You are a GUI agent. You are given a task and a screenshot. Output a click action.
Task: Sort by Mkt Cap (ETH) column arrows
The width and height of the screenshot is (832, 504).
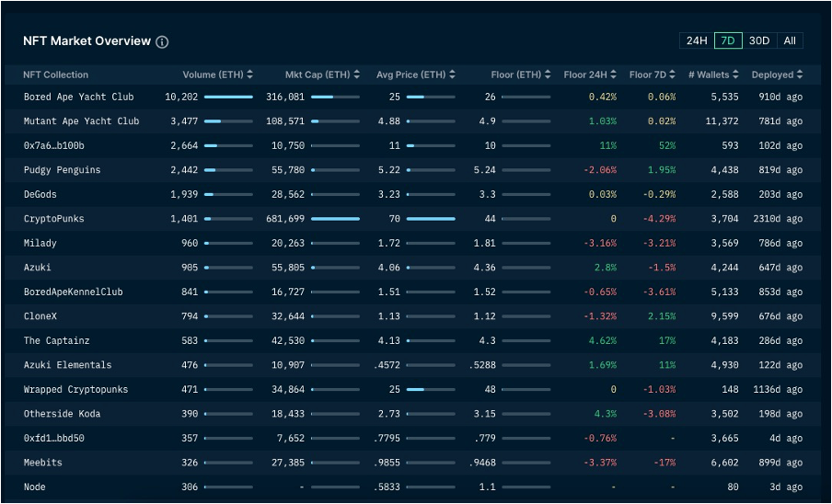(x=356, y=74)
